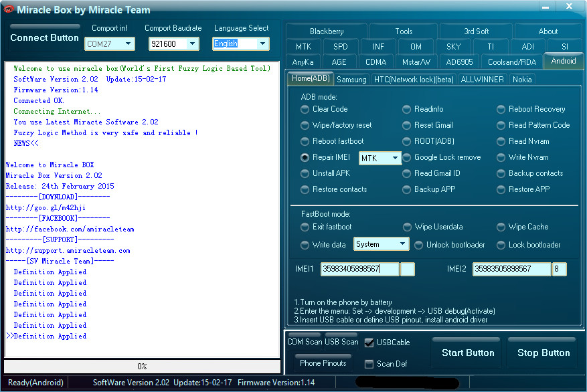Select the SPD platform tab
587x392 pixels.
pyautogui.click(x=340, y=47)
